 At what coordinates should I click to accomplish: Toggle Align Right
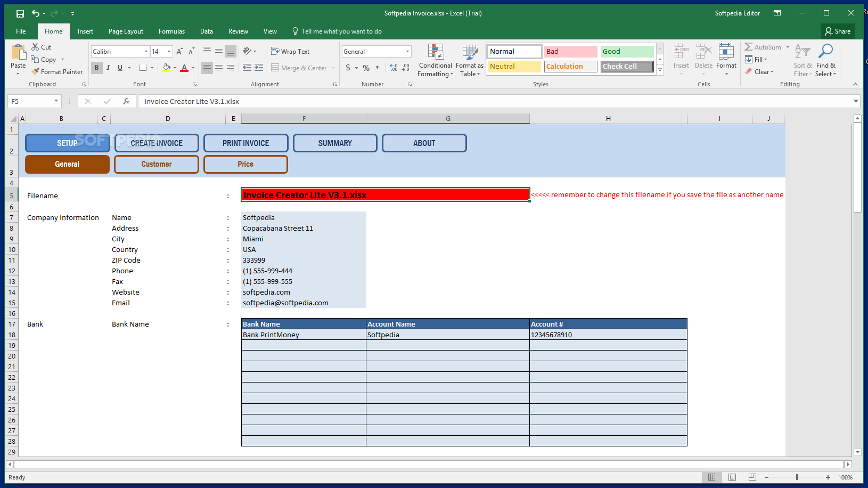click(x=231, y=68)
